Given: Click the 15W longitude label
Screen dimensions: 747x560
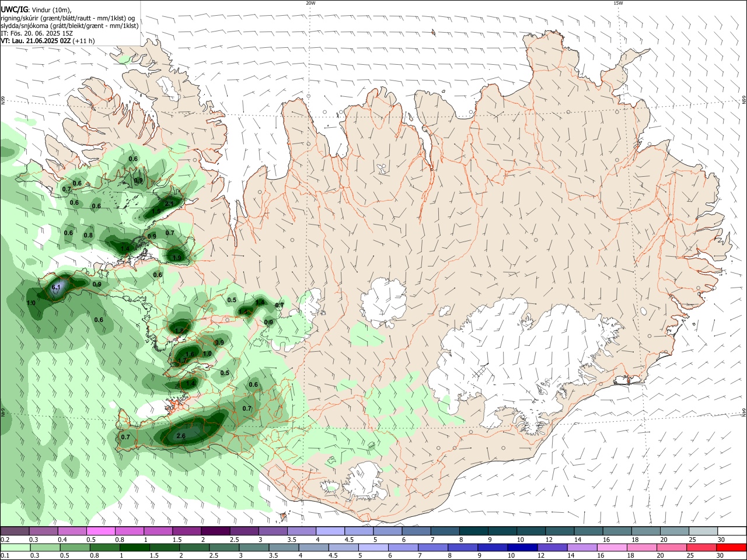Looking at the screenshot, I should click(x=618, y=3).
